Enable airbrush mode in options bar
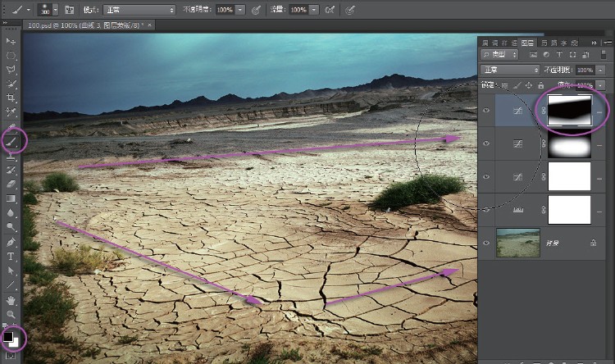This screenshot has width=615, height=364. tap(330, 10)
